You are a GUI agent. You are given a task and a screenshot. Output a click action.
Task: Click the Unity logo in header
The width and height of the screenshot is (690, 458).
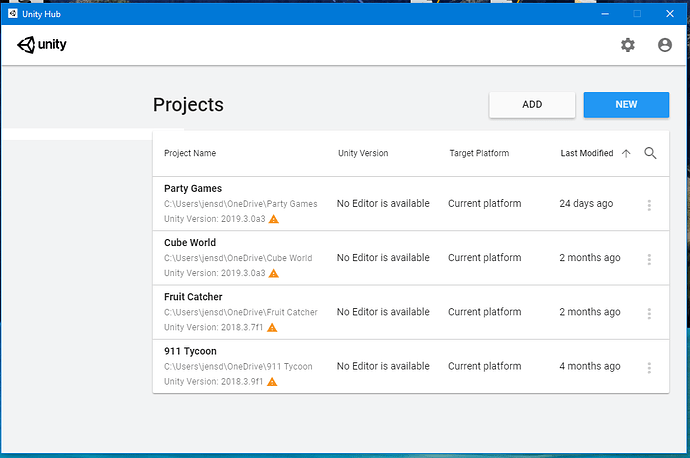tap(42, 45)
